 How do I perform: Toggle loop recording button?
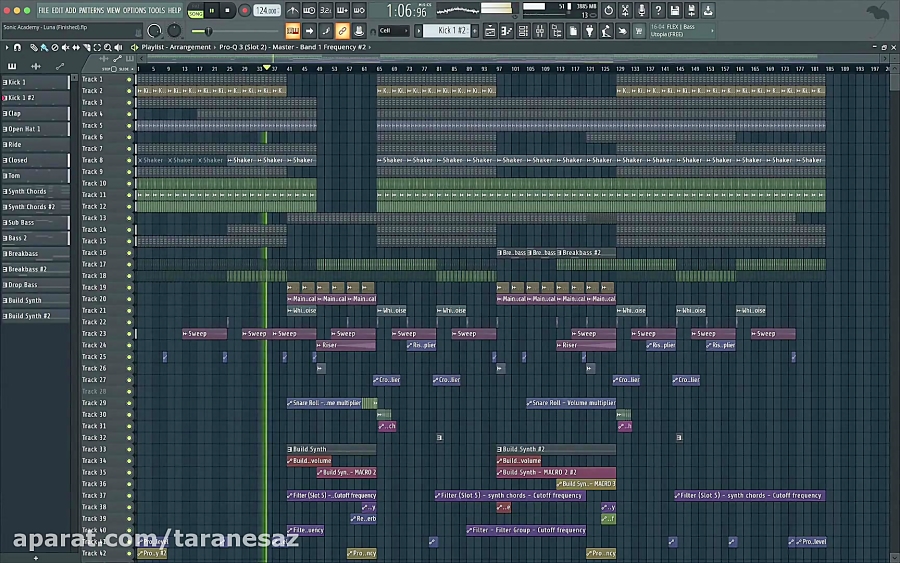pos(359,10)
